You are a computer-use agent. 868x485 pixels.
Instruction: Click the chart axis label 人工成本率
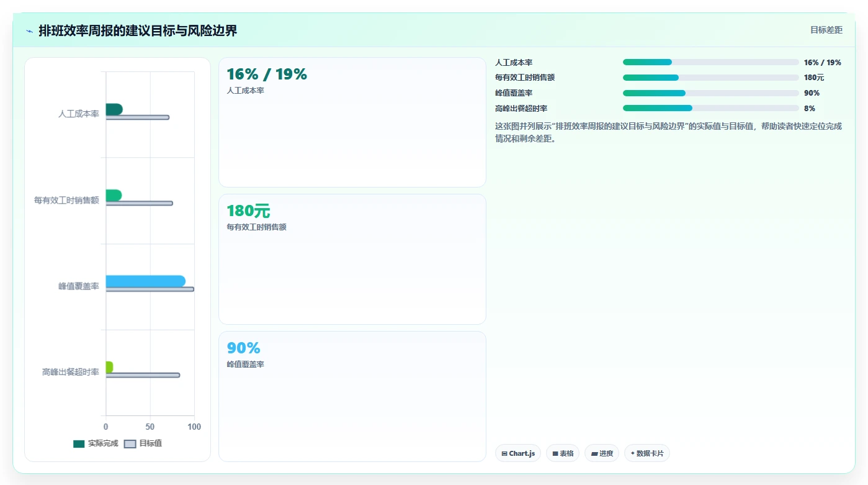point(79,114)
